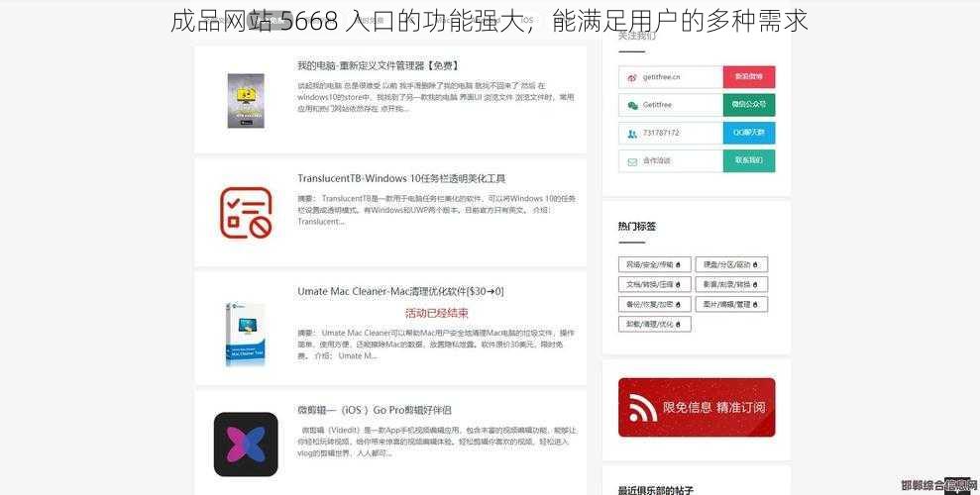The width and height of the screenshot is (980, 495).
Task: Click the Getitfree WeChat account name
Action: pyautogui.click(x=657, y=105)
